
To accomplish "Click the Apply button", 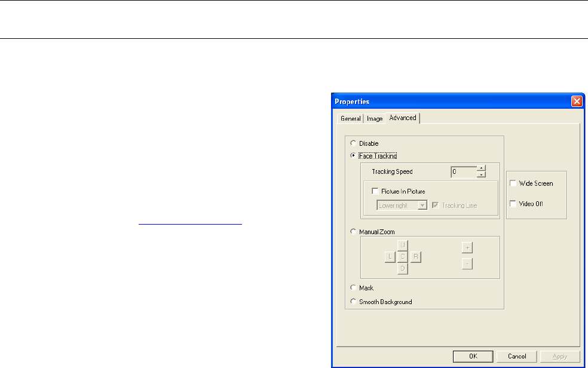I will (560, 357).
